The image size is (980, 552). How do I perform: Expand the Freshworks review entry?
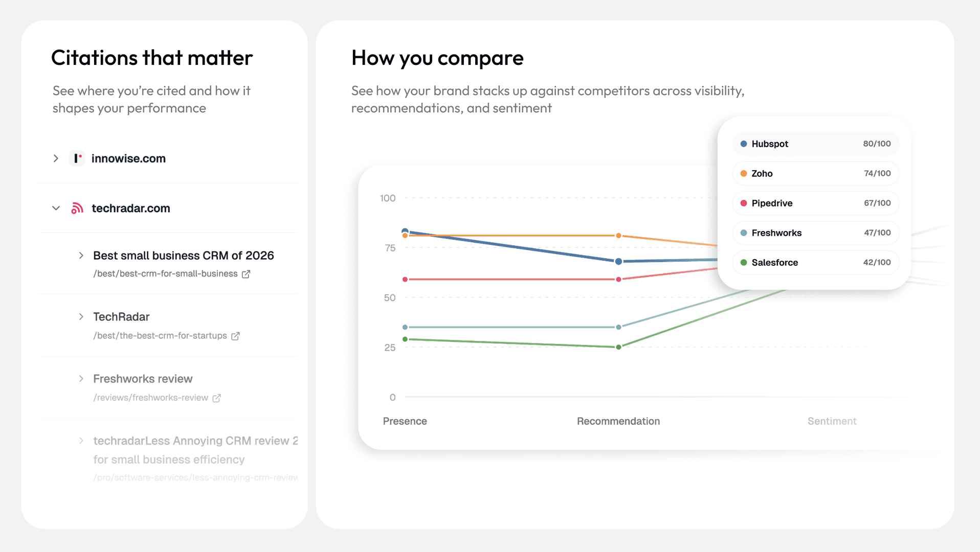[x=81, y=379]
